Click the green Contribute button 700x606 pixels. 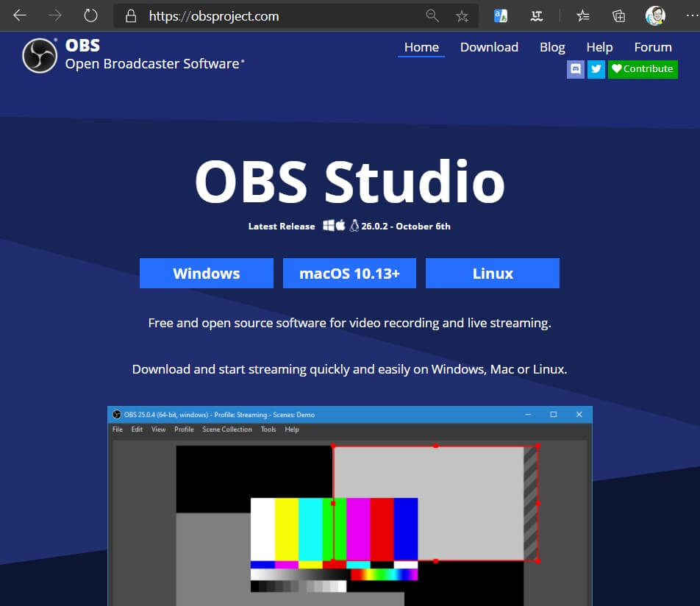643,69
